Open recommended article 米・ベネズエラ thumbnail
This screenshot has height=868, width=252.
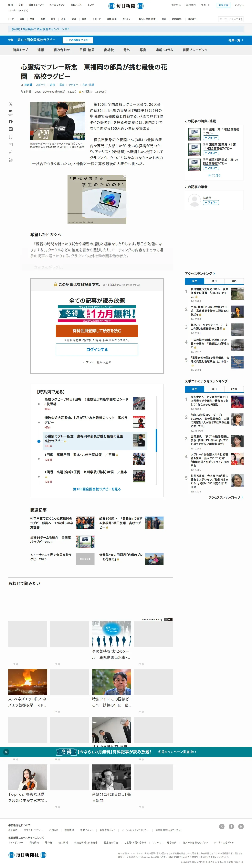pyautogui.click(x=28, y=682)
